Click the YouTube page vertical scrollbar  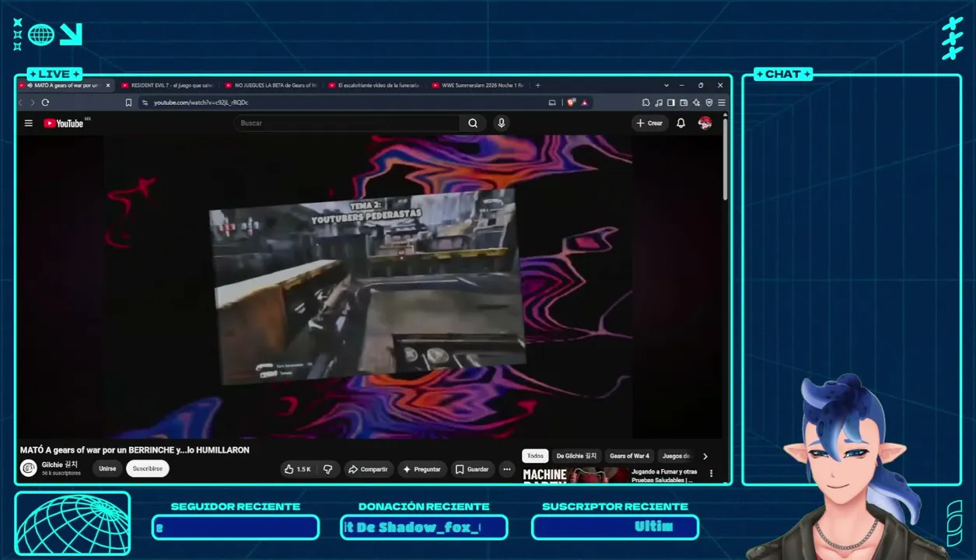[x=726, y=159]
